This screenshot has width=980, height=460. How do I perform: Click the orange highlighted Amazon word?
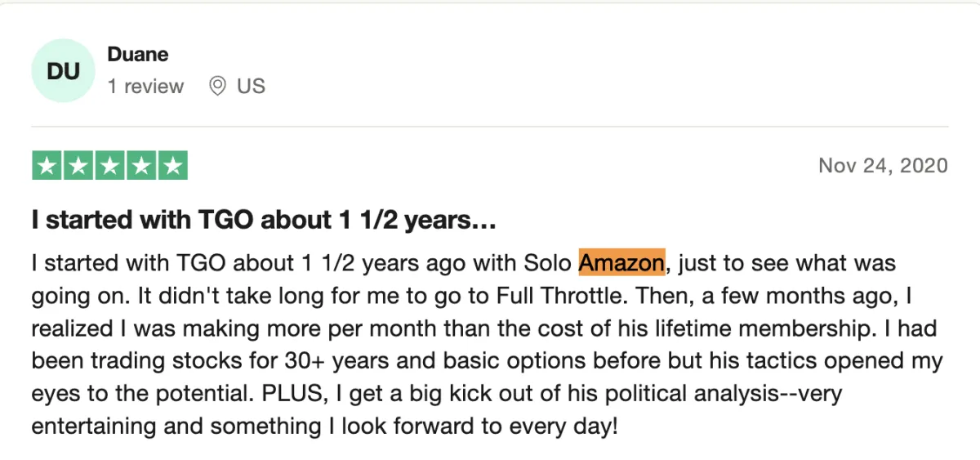pyautogui.click(x=621, y=263)
